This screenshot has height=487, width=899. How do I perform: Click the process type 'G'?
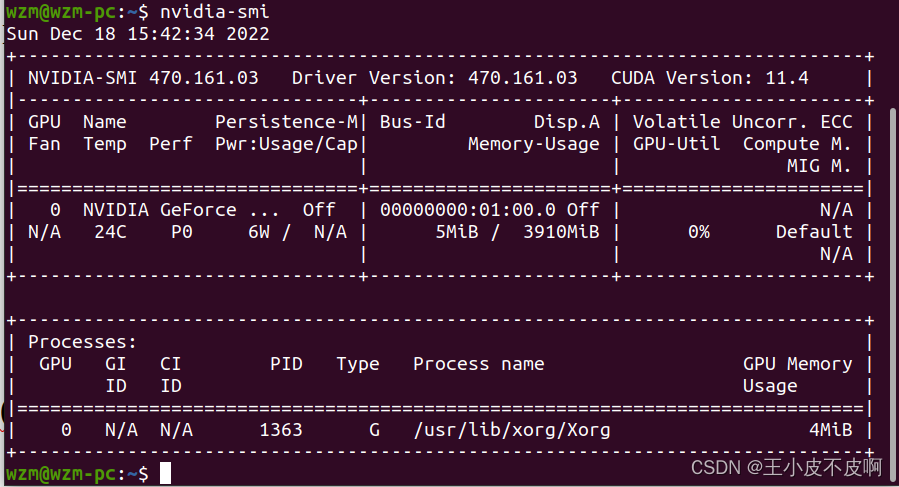tap(374, 430)
